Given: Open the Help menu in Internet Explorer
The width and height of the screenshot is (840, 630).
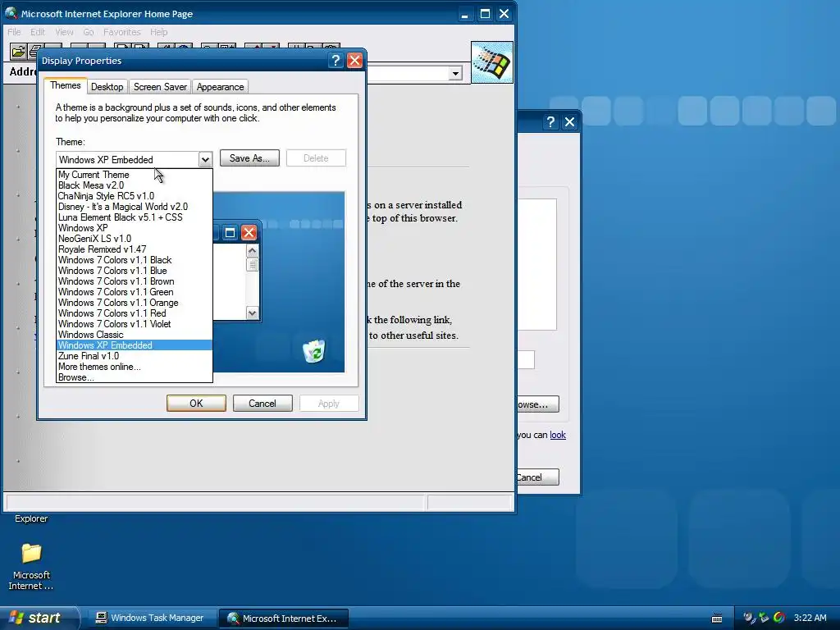Looking at the screenshot, I should [158, 32].
